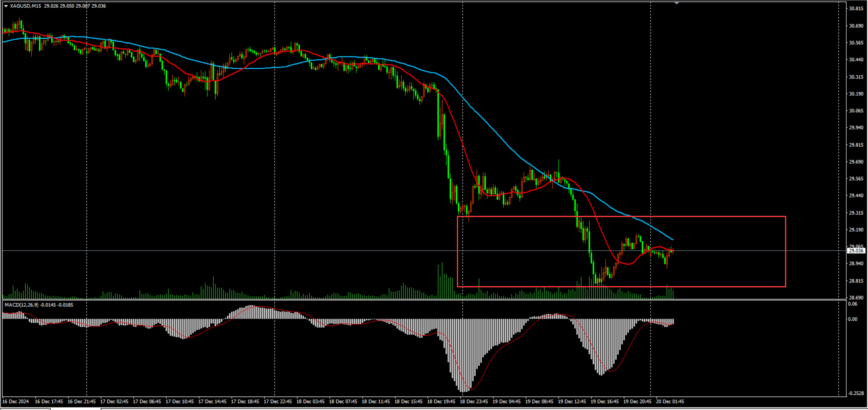Click the 29.690 price scale label

856,162
